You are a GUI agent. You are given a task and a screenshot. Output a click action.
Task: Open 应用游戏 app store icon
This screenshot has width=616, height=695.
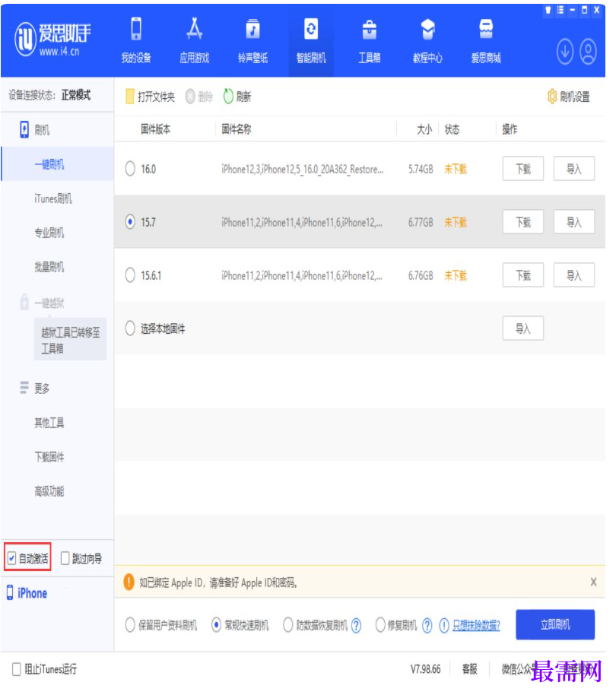pyautogui.click(x=194, y=30)
